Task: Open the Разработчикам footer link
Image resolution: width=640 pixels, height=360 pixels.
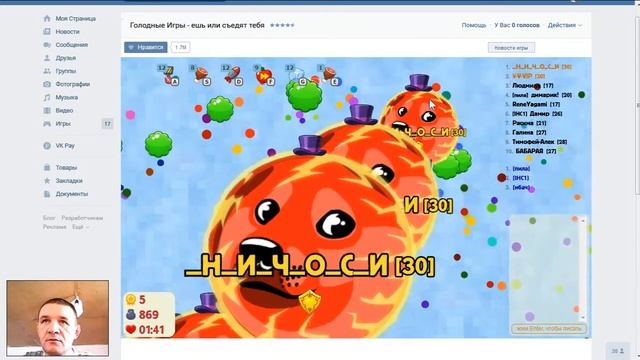Action: [82, 218]
